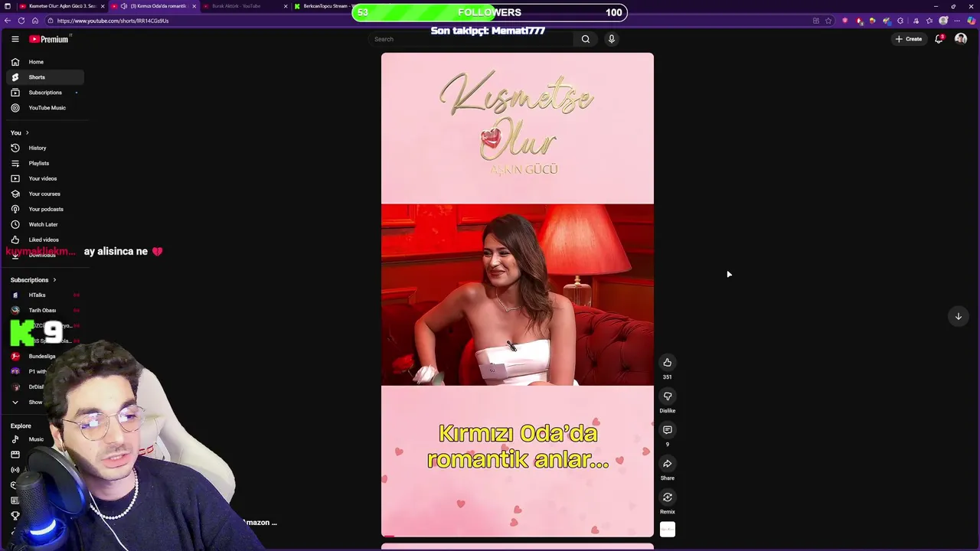The image size is (980, 551).
Task: Expand the Subscriptions section header chevron
Action: click(x=54, y=280)
